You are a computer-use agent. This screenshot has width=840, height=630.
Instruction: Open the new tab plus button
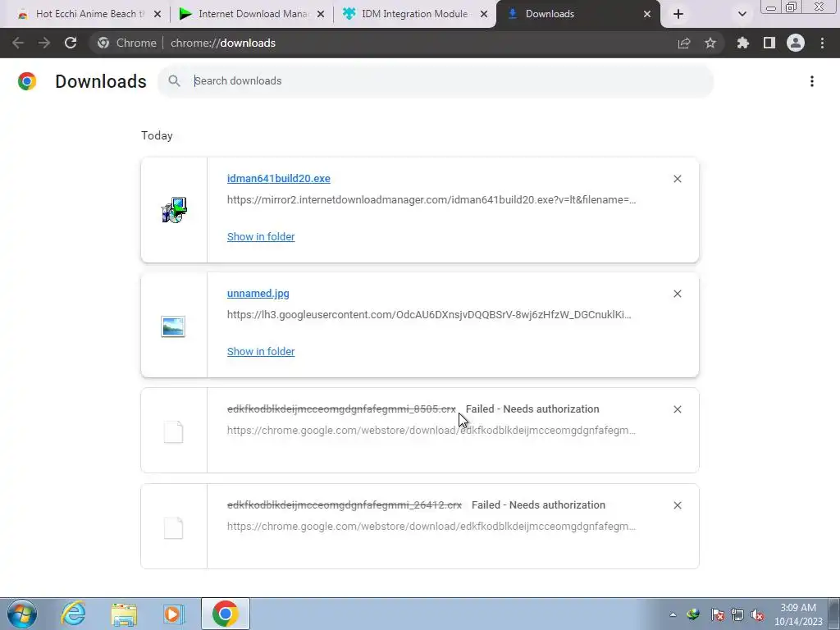(678, 14)
